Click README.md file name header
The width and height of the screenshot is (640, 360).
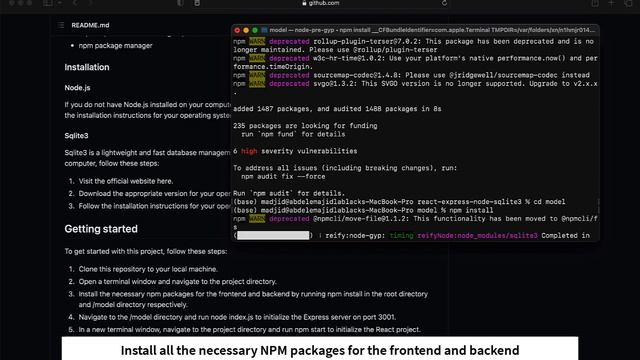[90, 25]
